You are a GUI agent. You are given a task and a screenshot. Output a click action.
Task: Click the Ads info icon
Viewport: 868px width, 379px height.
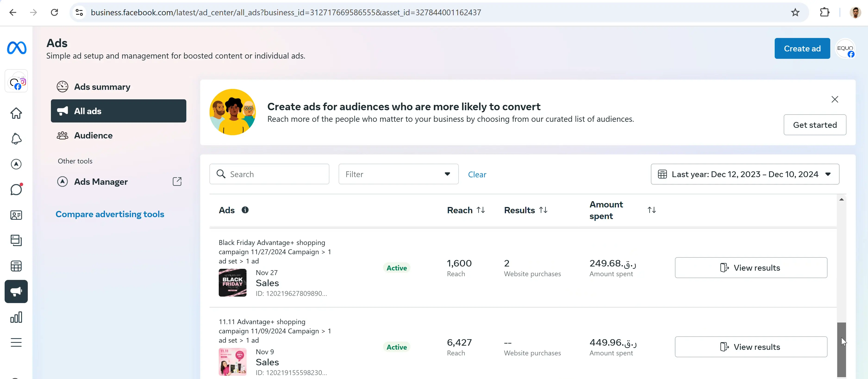point(245,210)
